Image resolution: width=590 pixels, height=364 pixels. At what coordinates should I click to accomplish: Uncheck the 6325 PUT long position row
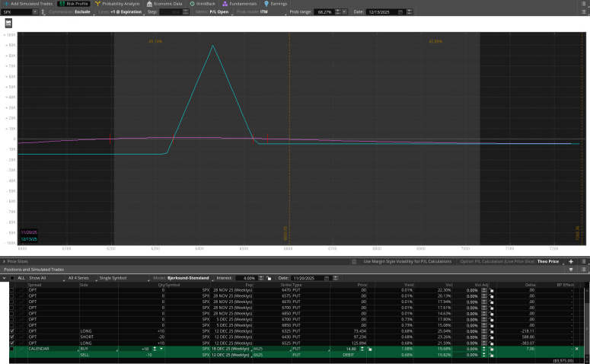pos(11,332)
